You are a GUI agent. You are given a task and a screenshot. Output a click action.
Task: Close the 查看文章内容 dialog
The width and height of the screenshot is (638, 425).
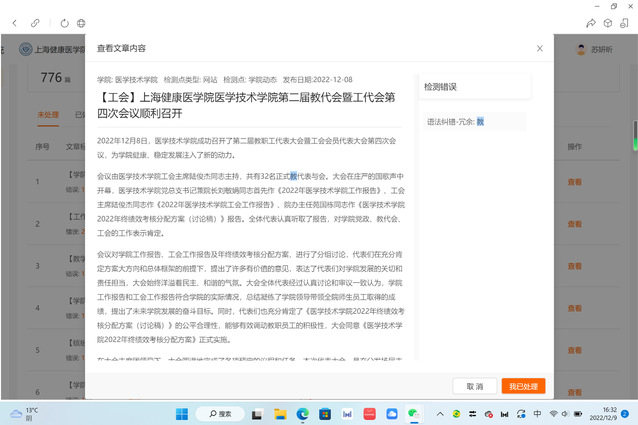540,48
